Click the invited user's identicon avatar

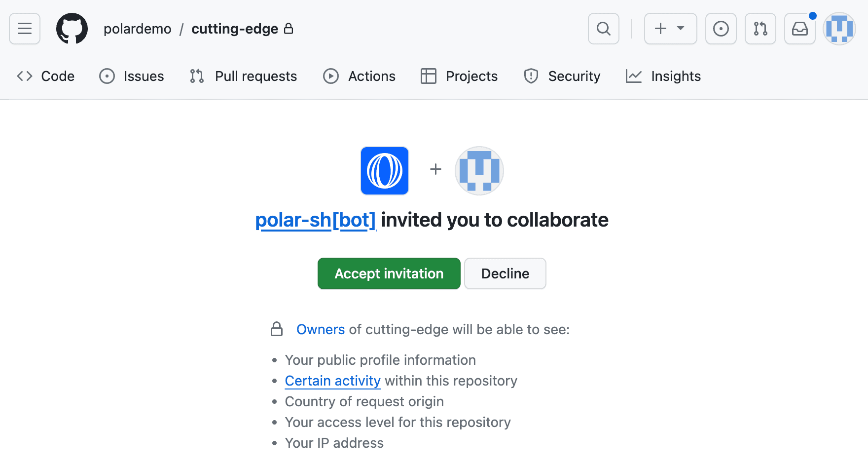479,171
